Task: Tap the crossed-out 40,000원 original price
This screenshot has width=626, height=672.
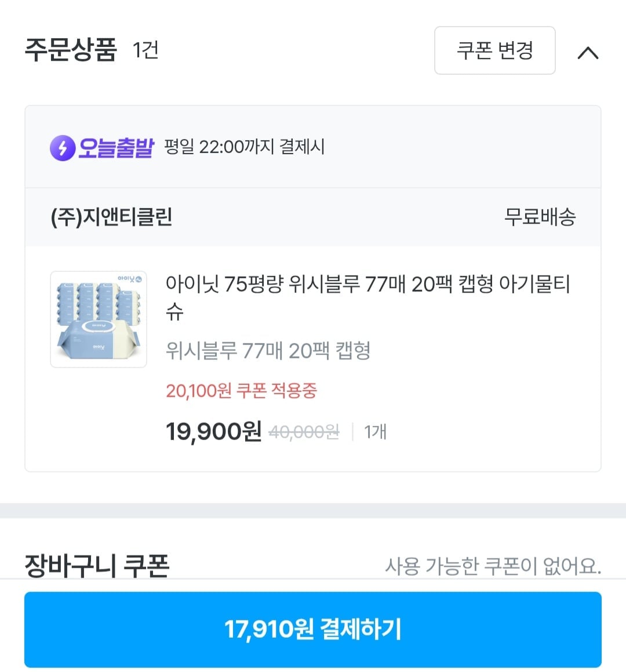Action: (x=304, y=432)
